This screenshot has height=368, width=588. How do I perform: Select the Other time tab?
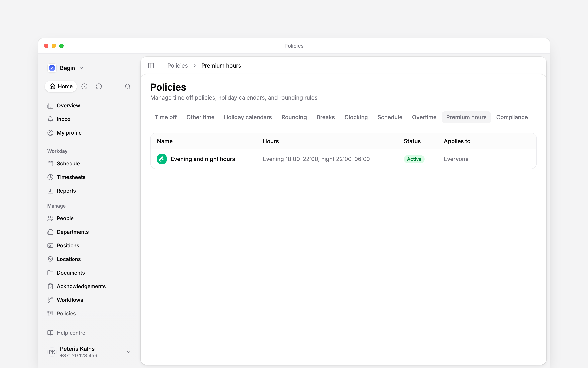pyautogui.click(x=200, y=117)
